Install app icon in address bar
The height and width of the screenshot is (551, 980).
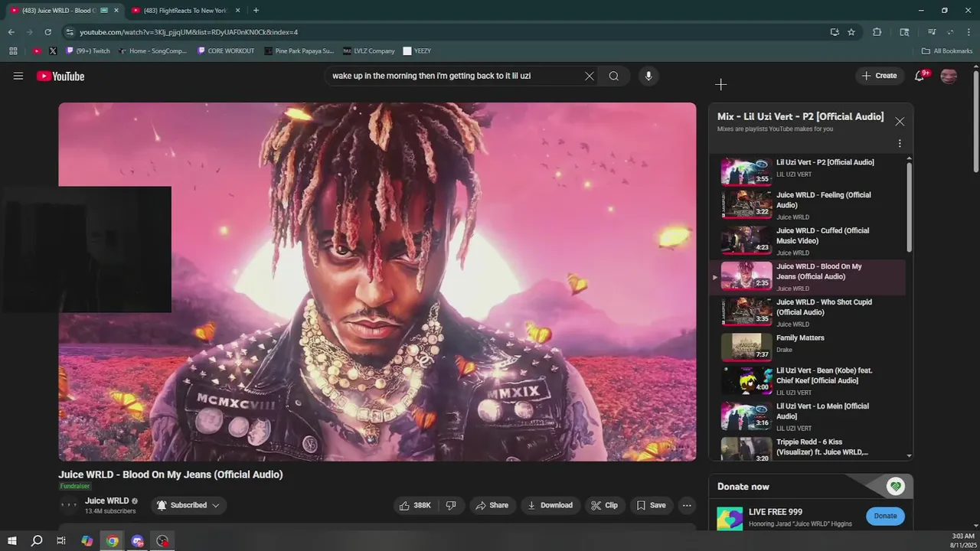835,32
